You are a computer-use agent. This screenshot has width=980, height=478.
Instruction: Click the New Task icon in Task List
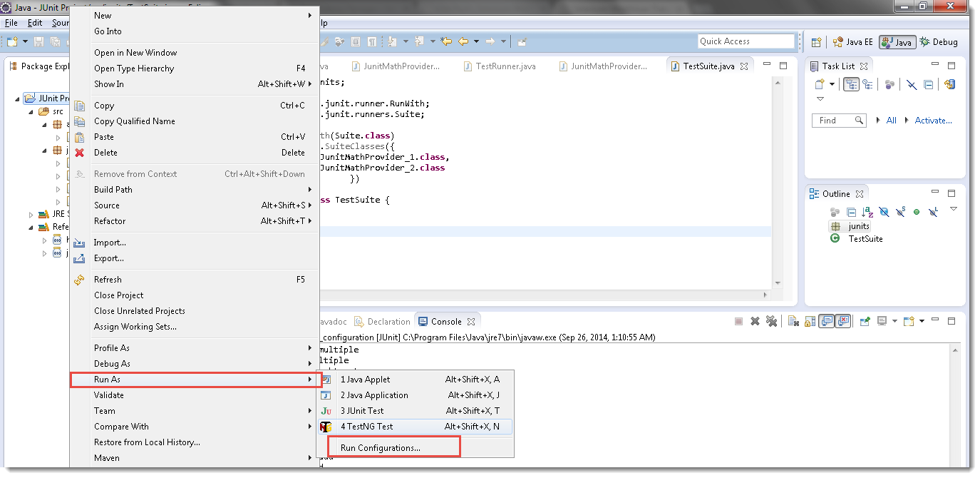pos(819,84)
